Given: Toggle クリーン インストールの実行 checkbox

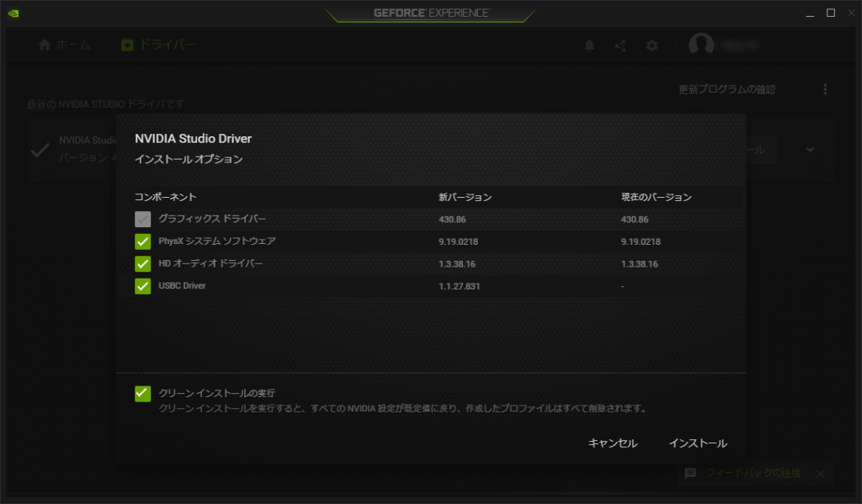Looking at the screenshot, I should tap(142, 393).
